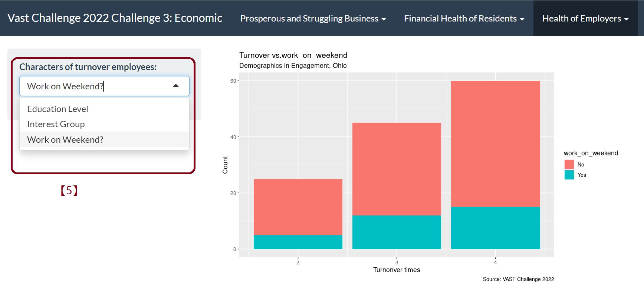Select the teal segment of bar 3
Image resolution: width=644 pixels, height=297 pixels.
pyautogui.click(x=397, y=232)
